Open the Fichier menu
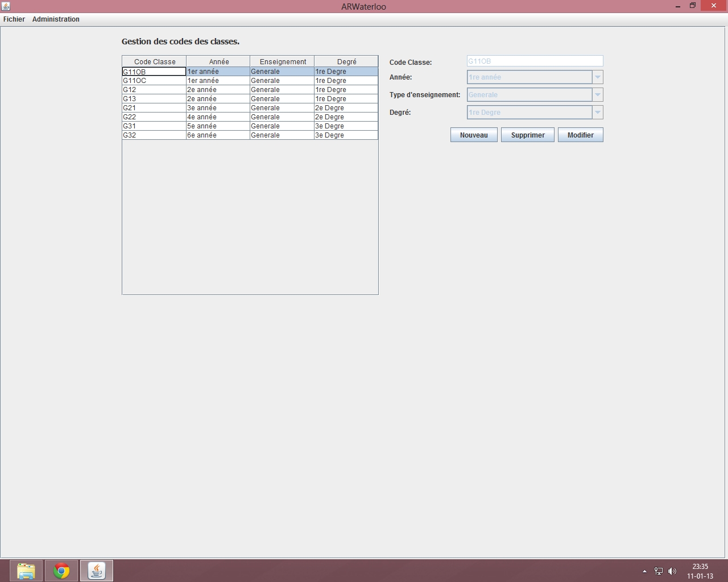 point(14,19)
